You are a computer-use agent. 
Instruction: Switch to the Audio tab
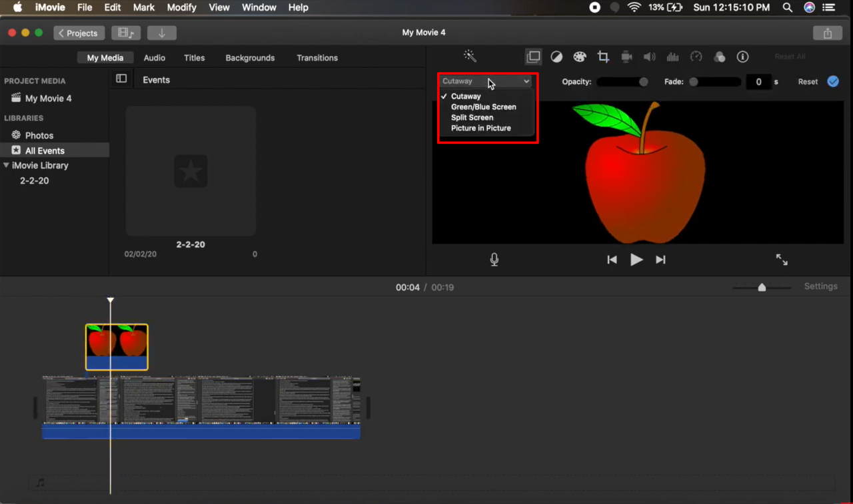[x=155, y=58]
